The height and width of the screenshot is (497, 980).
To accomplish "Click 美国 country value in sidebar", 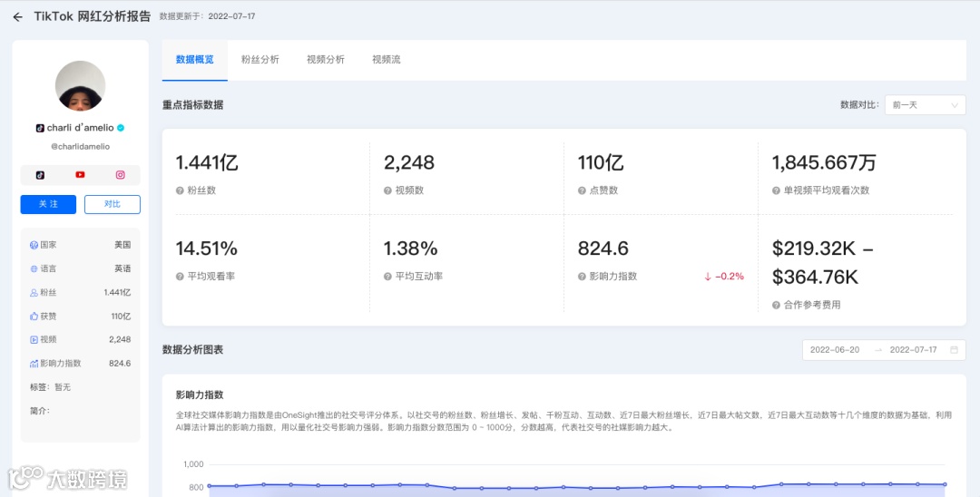I will [x=122, y=246].
